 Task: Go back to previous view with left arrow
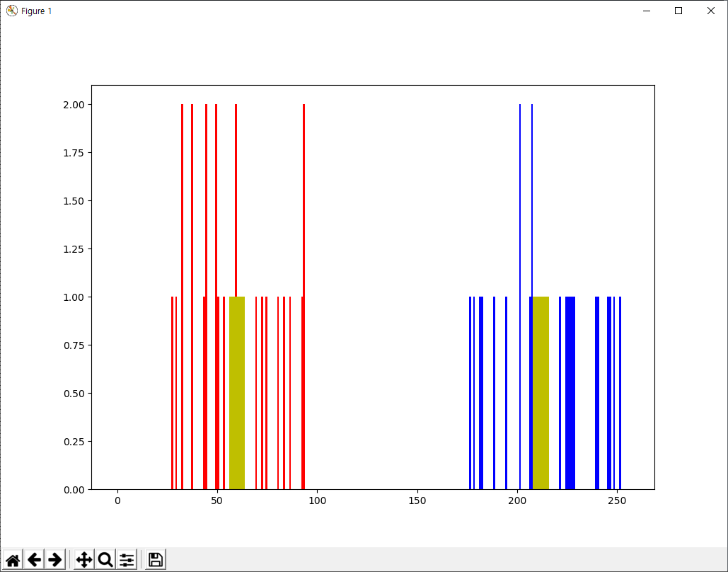[35, 559]
